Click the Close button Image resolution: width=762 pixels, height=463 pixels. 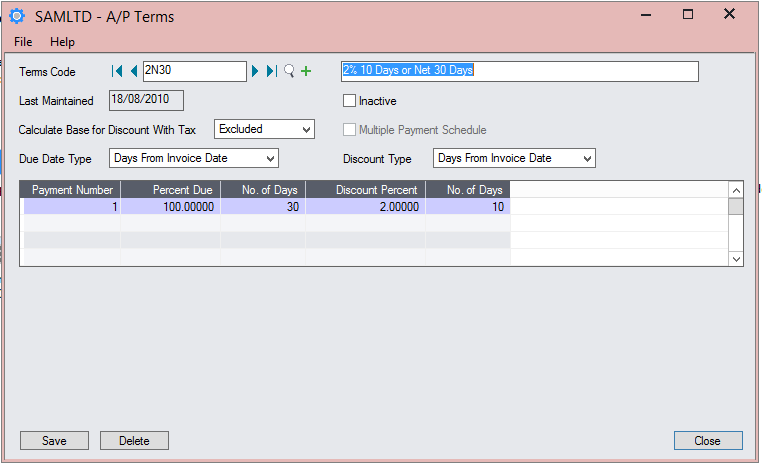pyautogui.click(x=708, y=441)
